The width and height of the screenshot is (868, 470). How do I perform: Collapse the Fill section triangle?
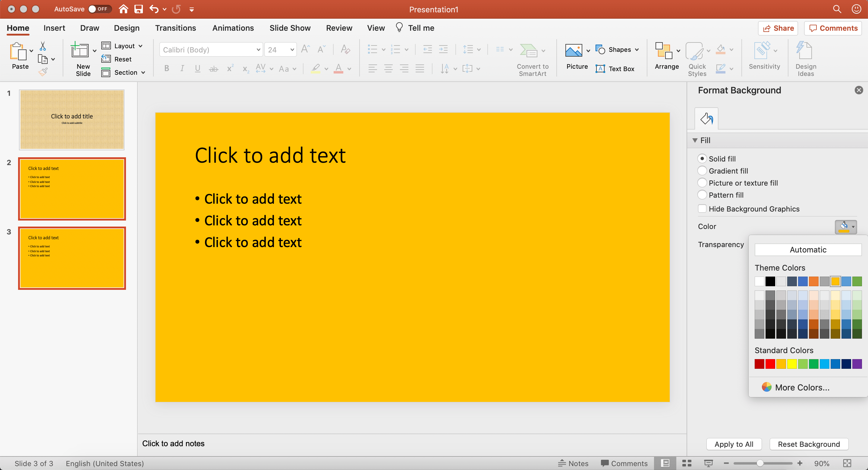pyautogui.click(x=695, y=140)
